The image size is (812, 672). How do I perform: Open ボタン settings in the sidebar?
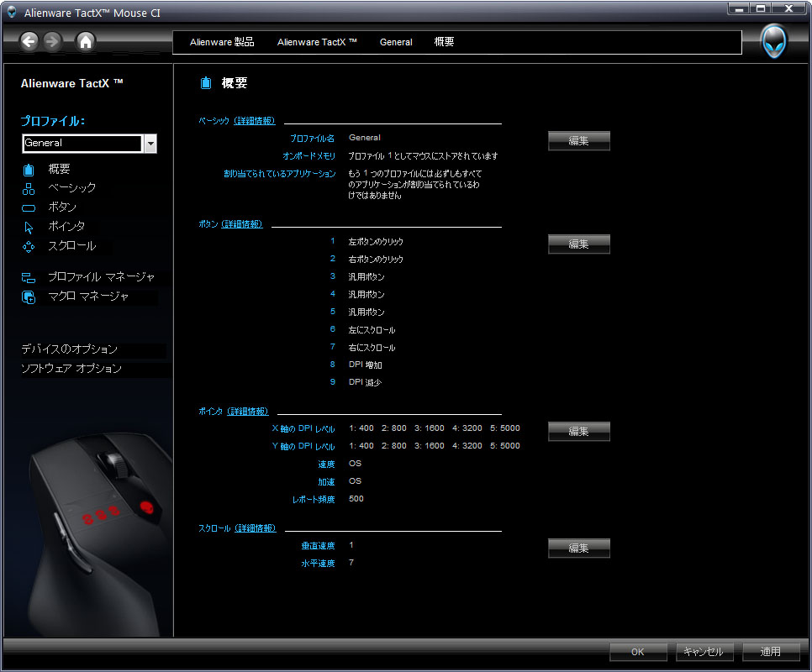point(62,207)
